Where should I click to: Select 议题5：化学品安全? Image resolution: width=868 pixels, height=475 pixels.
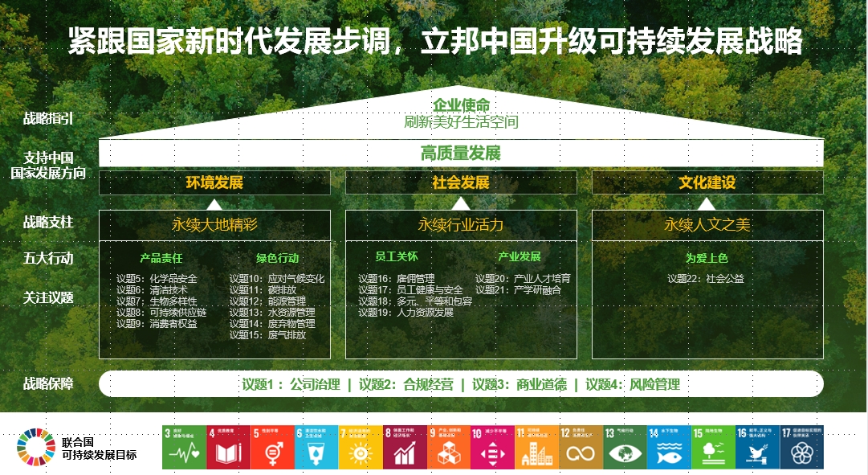pyautogui.click(x=157, y=279)
